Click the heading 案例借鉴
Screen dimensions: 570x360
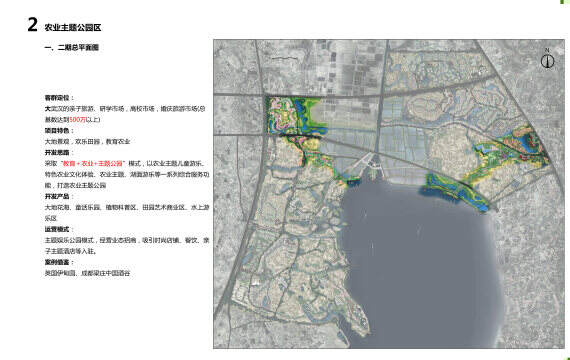(59, 262)
